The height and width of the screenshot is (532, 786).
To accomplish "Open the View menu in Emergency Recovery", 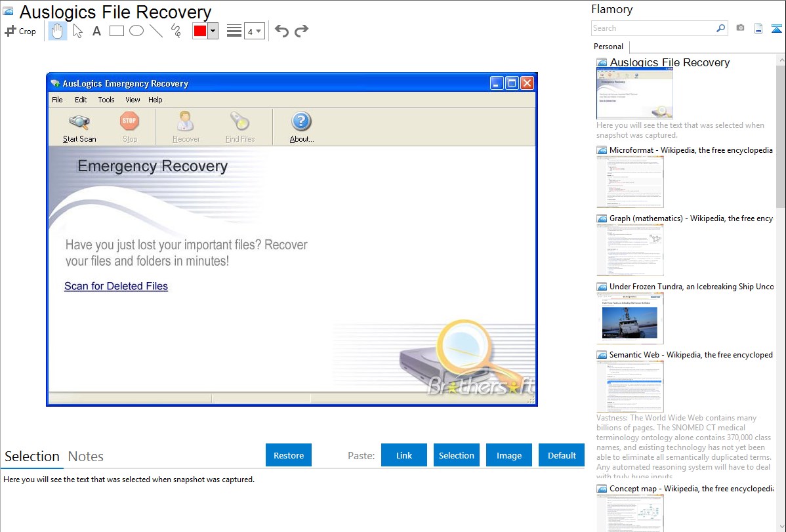I will [x=133, y=100].
